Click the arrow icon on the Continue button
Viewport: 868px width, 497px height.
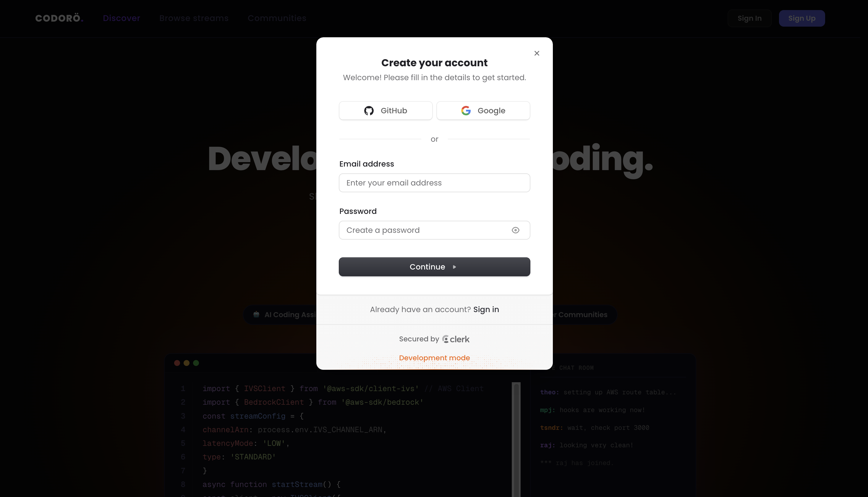pos(454,267)
